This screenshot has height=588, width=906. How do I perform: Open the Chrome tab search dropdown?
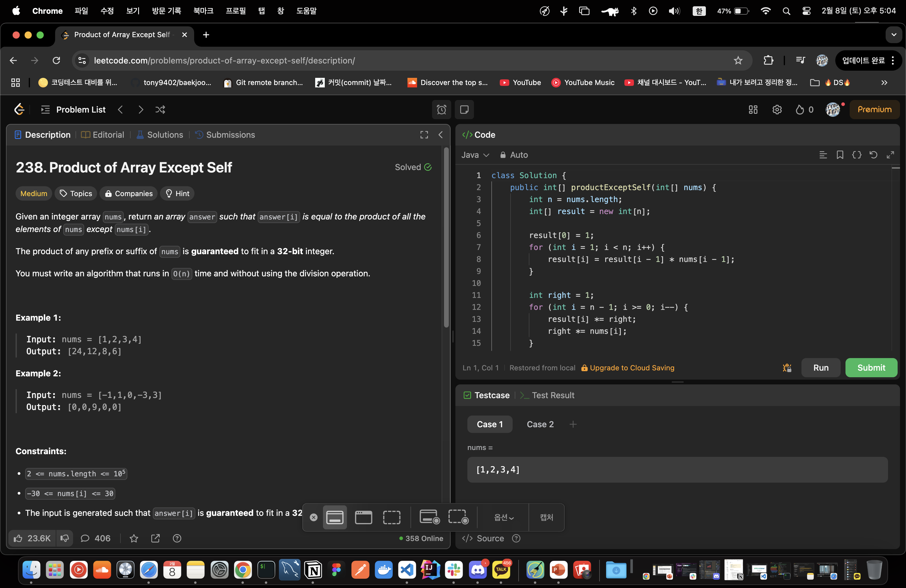(893, 35)
